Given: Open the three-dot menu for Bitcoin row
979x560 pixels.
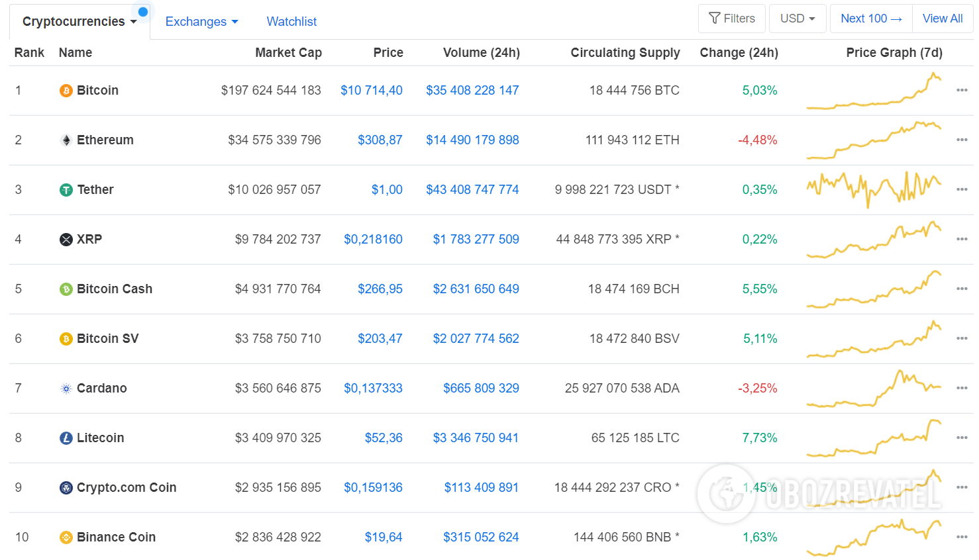Looking at the screenshot, I should [x=962, y=90].
